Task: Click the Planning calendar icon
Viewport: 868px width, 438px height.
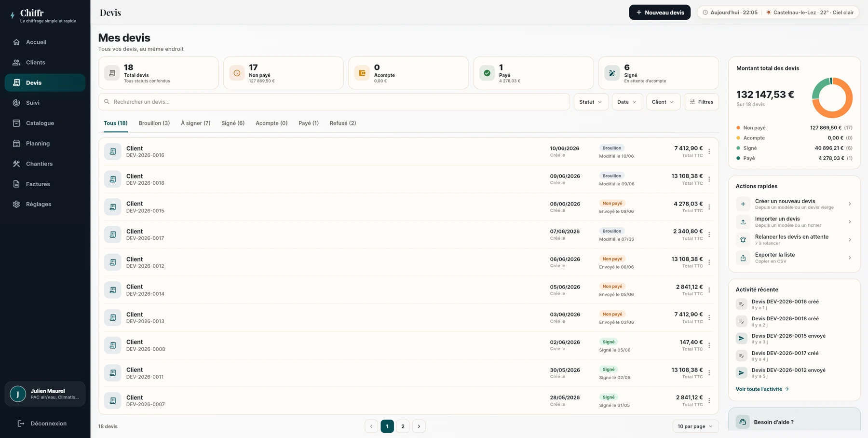Action: click(16, 143)
